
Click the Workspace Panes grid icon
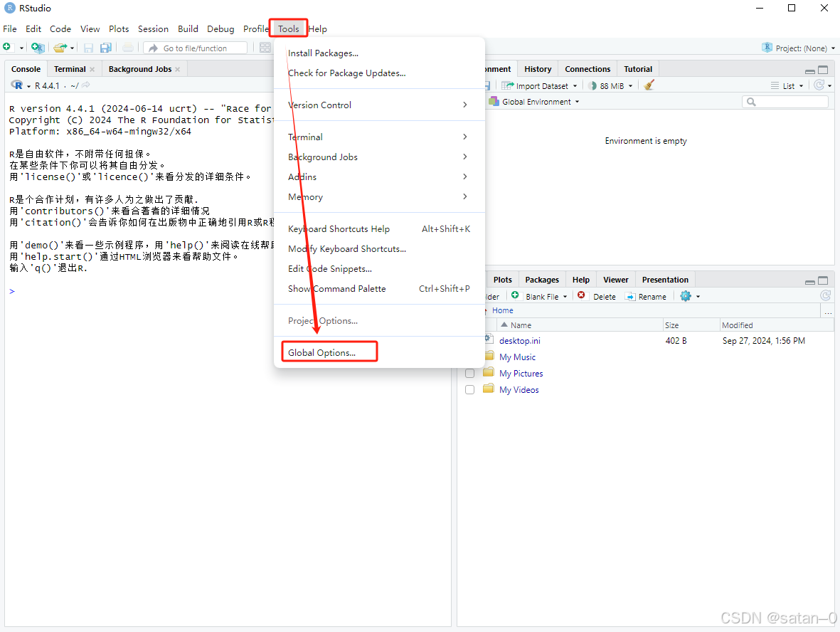click(x=265, y=48)
